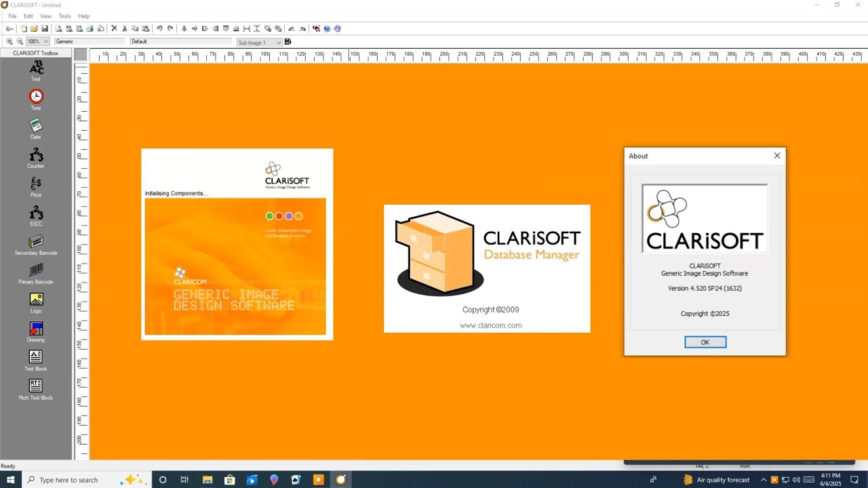Open the notification center
This screenshot has height=488, width=868.
(x=854, y=480)
